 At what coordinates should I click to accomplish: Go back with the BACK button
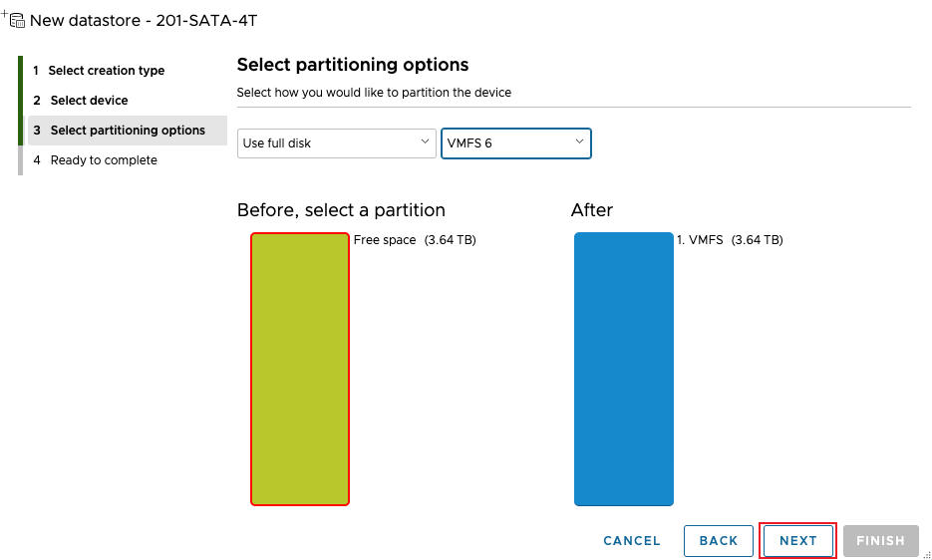(x=719, y=541)
